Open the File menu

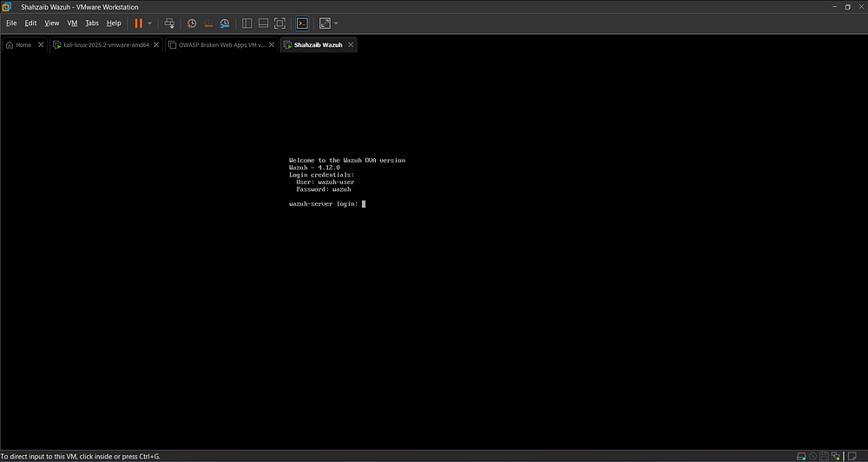click(x=11, y=23)
